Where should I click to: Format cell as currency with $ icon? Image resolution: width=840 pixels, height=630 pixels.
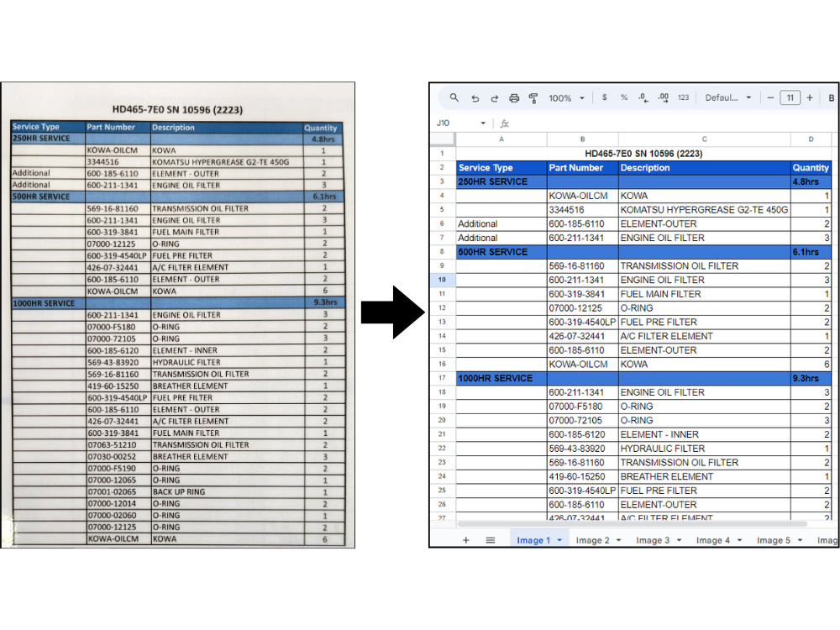pos(604,97)
